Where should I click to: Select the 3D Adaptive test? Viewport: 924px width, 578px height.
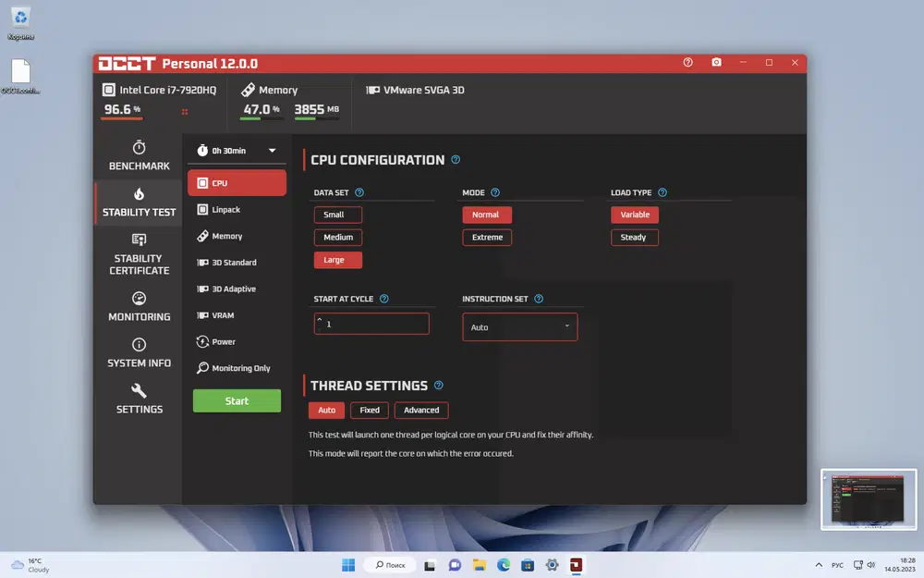[x=237, y=289]
